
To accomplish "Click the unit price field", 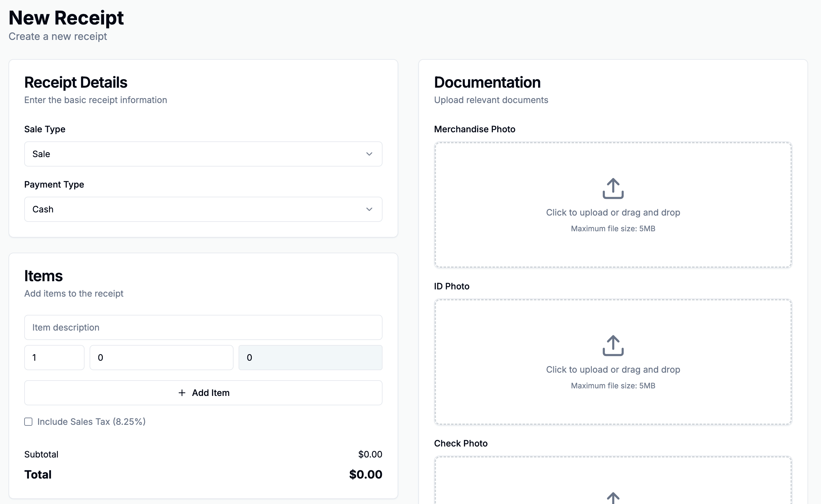I will coord(161,357).
